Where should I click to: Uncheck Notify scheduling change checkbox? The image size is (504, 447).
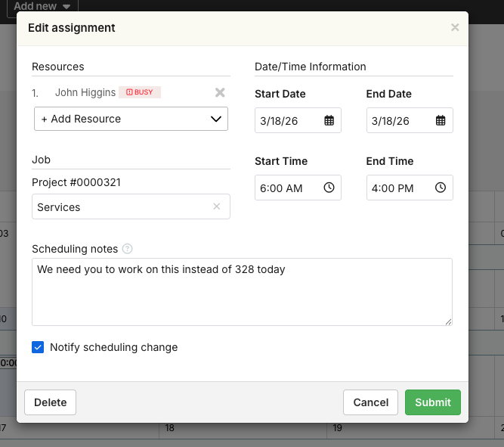38,347
